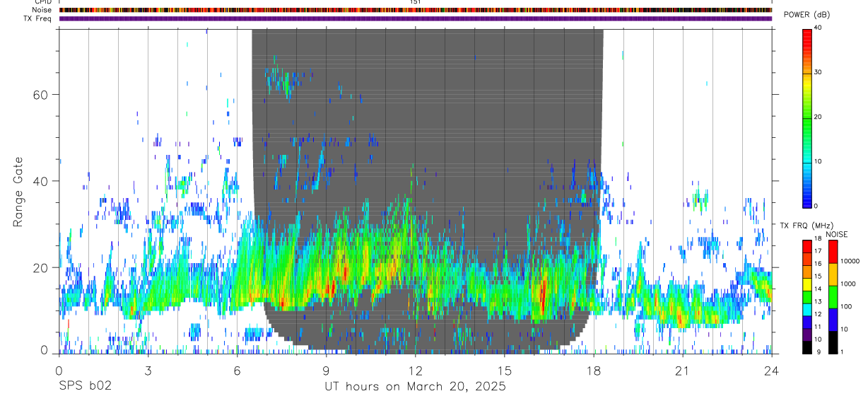The image size is (868, 401).
Task: Click the 1000 label on noise legend
Action: click(x=850, y=284)
